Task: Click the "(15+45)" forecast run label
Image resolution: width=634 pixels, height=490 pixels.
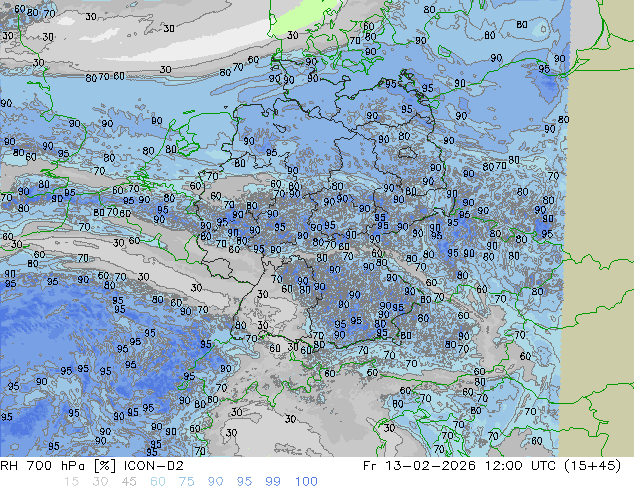Action: (594, 466)
